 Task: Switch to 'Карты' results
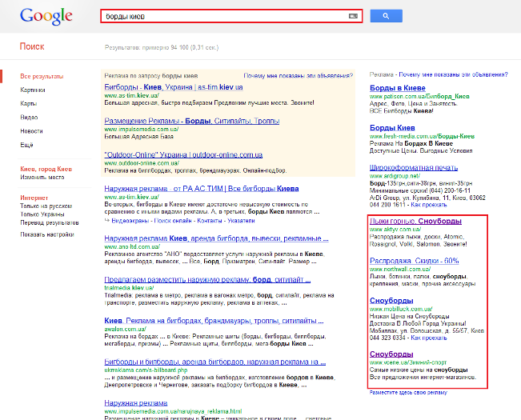pyautogui.click(x=29, y=103)
